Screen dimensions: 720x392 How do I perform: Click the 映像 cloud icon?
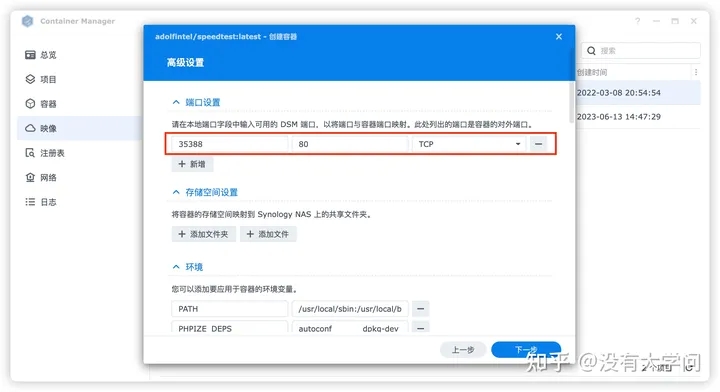pyautogui.click(x=30, y=128)
